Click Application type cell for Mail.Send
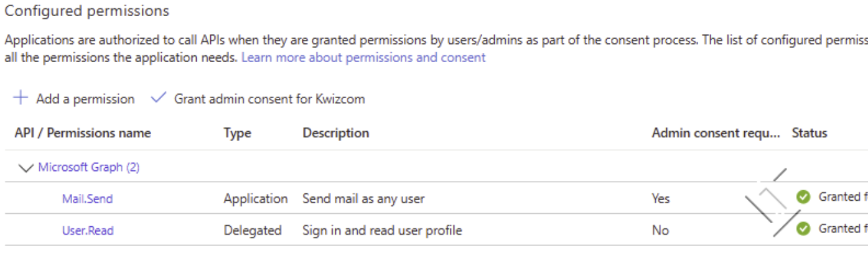Screen dimensions: 868x253 pos(256,199)
